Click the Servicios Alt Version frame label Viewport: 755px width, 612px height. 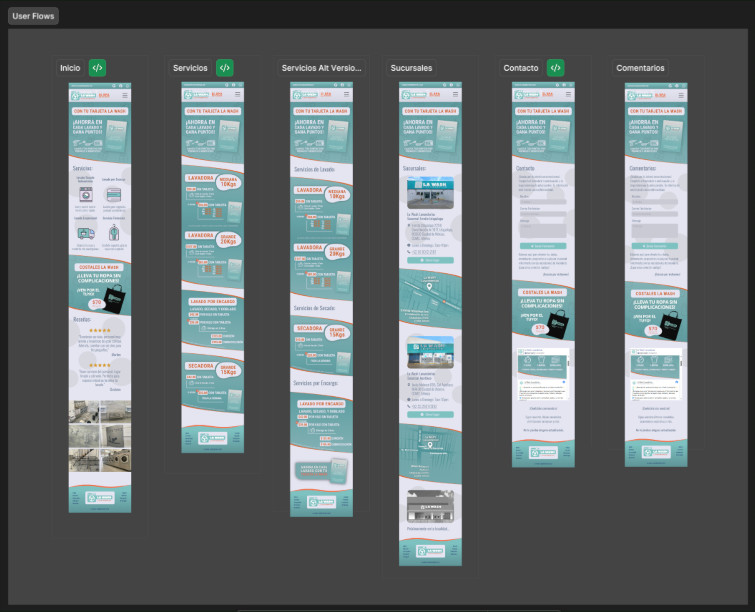coord(320,68)
